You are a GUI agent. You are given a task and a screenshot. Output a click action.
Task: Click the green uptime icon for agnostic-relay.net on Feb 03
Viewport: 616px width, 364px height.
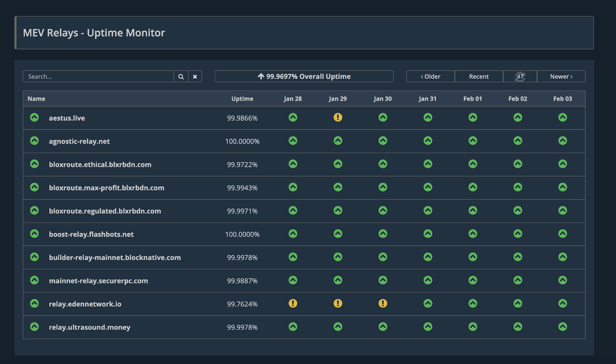(x=563, y=141)
